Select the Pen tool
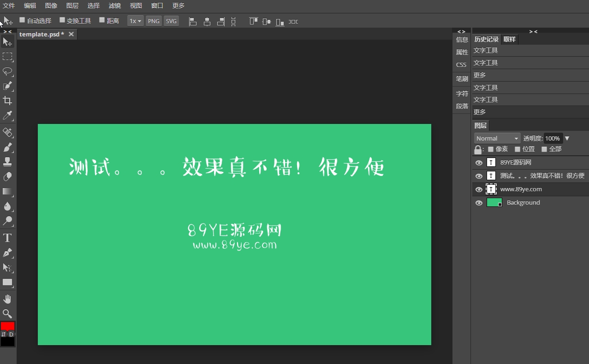This screenshot has width=589, height=364. click(7, 253)
